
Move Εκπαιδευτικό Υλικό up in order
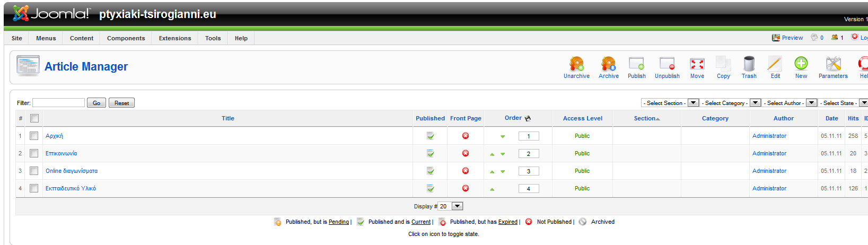[492, 189]
